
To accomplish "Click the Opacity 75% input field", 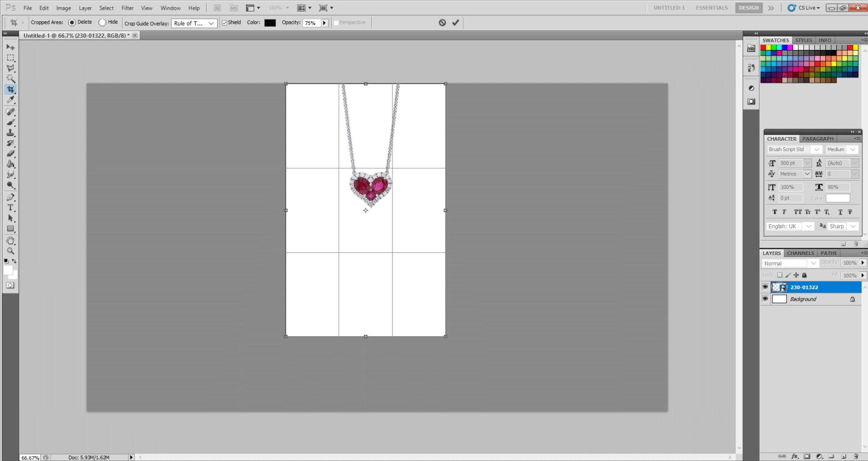I will click(x=311, y=23).
